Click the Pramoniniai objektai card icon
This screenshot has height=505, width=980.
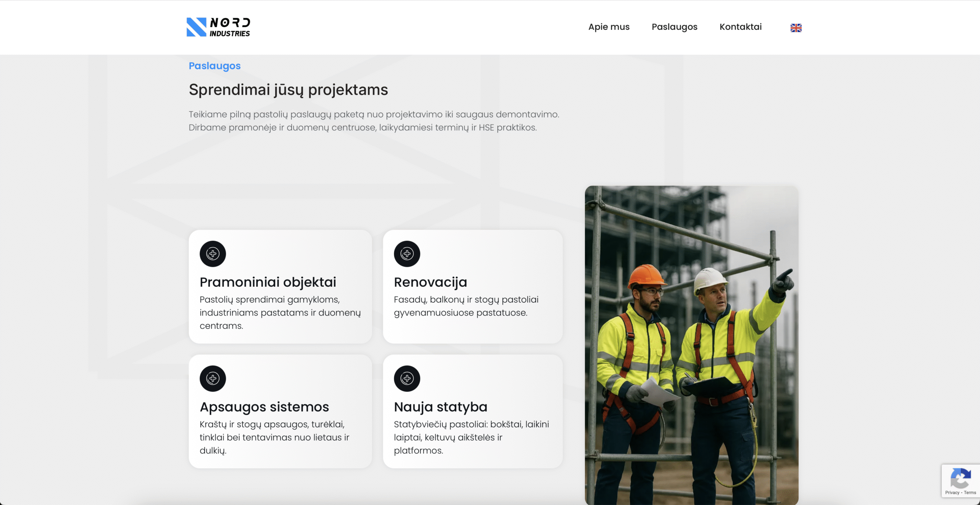213,254
